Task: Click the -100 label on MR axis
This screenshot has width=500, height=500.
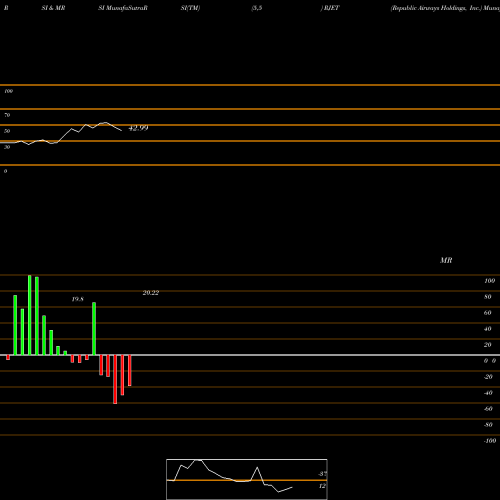Action: [490, 441]
